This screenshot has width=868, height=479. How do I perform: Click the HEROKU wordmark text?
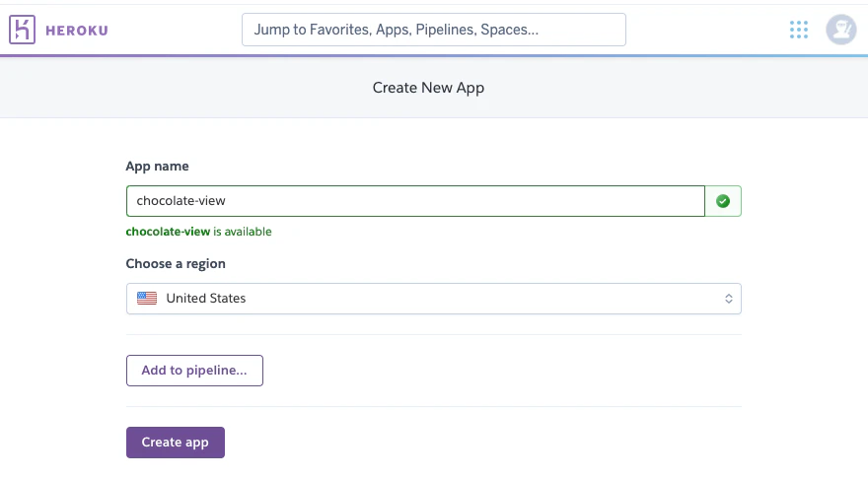point(77,31)
